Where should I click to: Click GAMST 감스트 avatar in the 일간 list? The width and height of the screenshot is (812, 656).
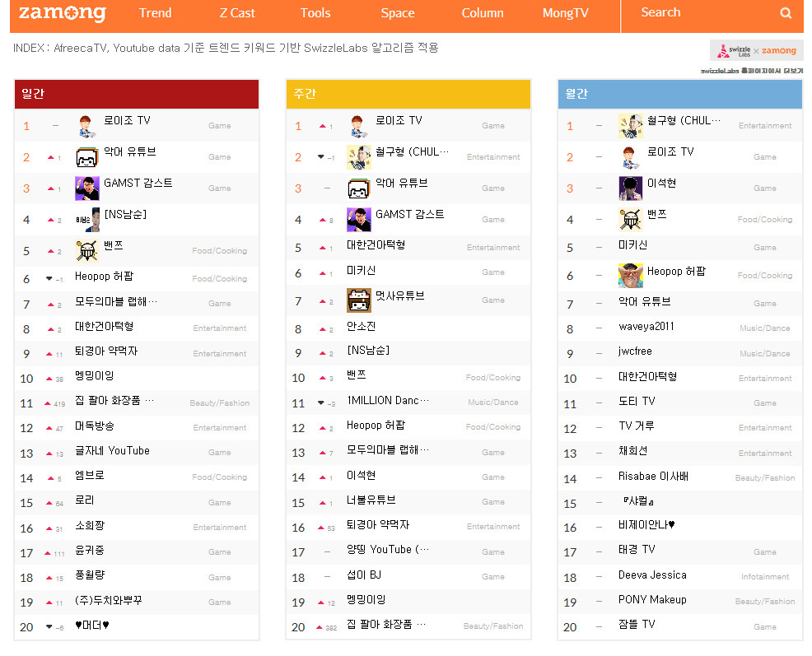[x=87, y=188]
